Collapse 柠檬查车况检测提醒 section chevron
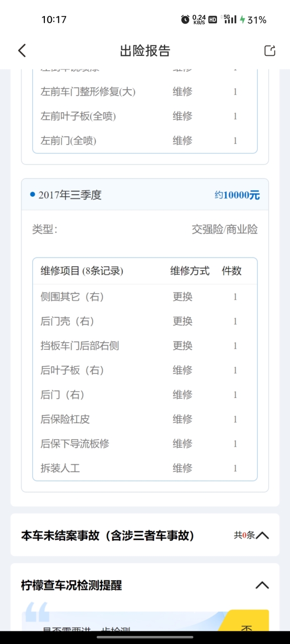290x644 pixels. [x=262, y=585]
